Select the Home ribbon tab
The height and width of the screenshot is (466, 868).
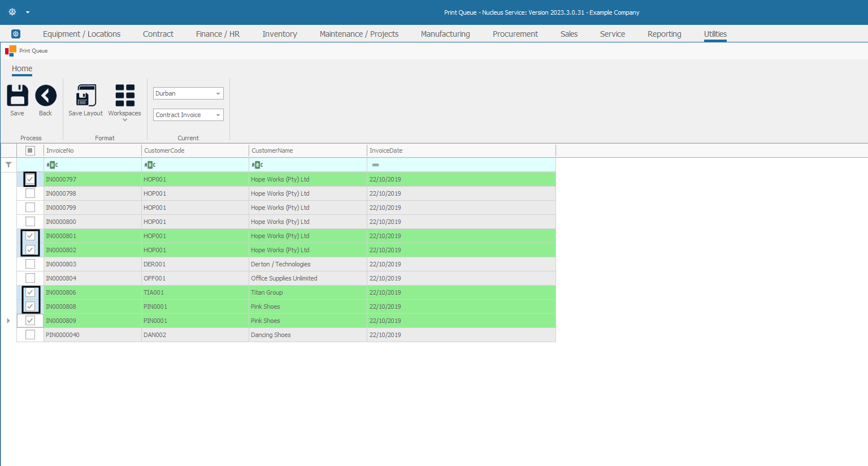coord(22,68)
